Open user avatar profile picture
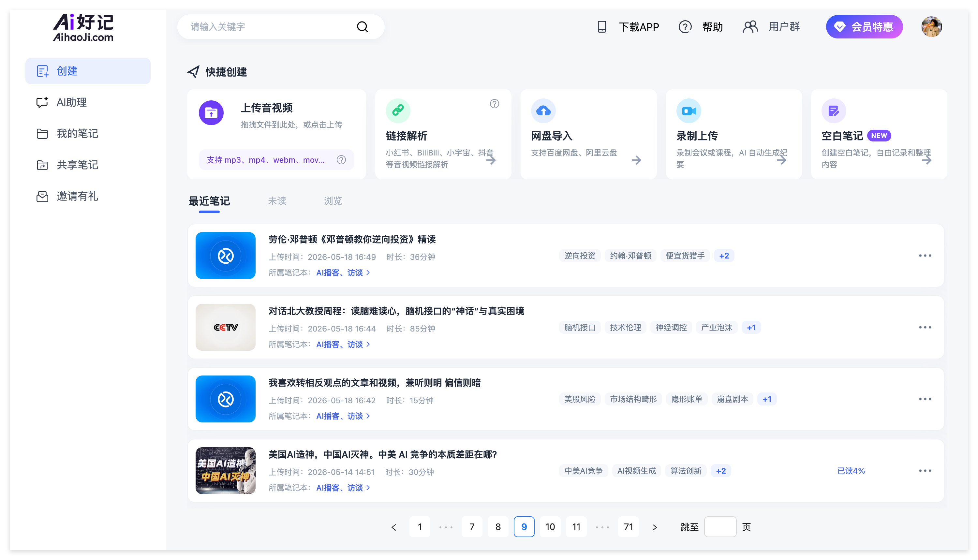 click(931, 26)
